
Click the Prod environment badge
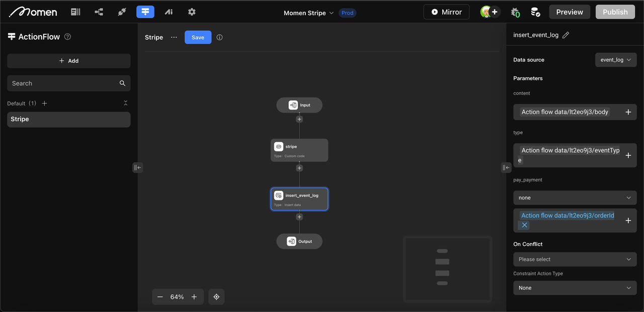point(347,13)
